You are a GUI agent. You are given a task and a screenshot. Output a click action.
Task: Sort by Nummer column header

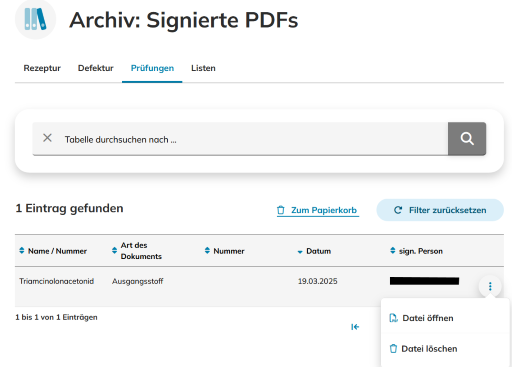[224, 251]
